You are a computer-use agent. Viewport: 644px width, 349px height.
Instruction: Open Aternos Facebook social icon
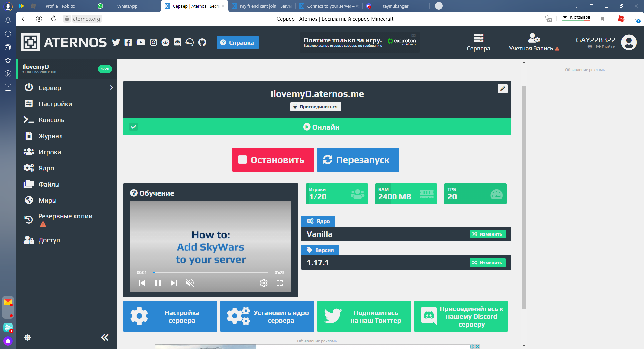point(128,42)
